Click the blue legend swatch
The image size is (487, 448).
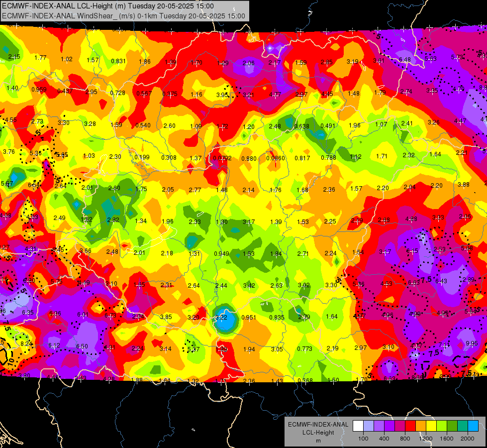(x=473, y=426)
